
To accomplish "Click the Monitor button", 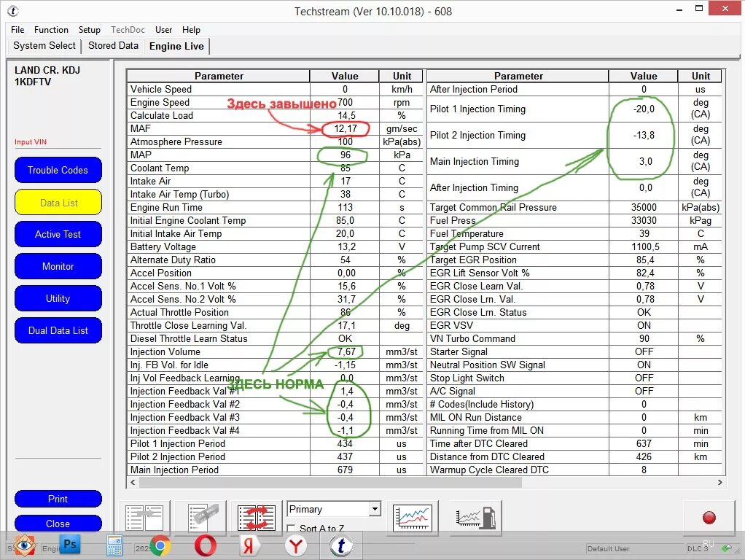I will pos(58,266).
